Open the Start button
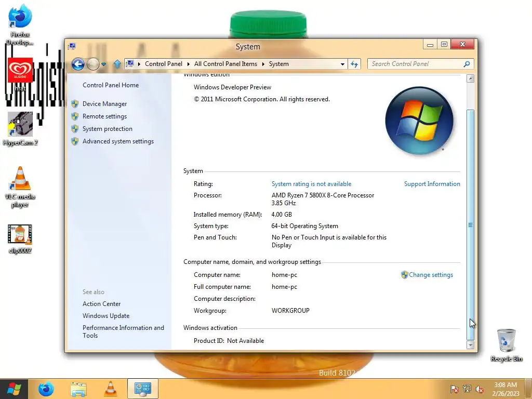 14,389
